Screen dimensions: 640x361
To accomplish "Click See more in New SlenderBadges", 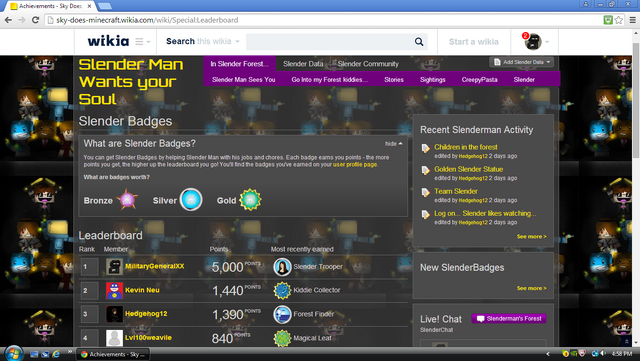I will click(x=531, y=288).
